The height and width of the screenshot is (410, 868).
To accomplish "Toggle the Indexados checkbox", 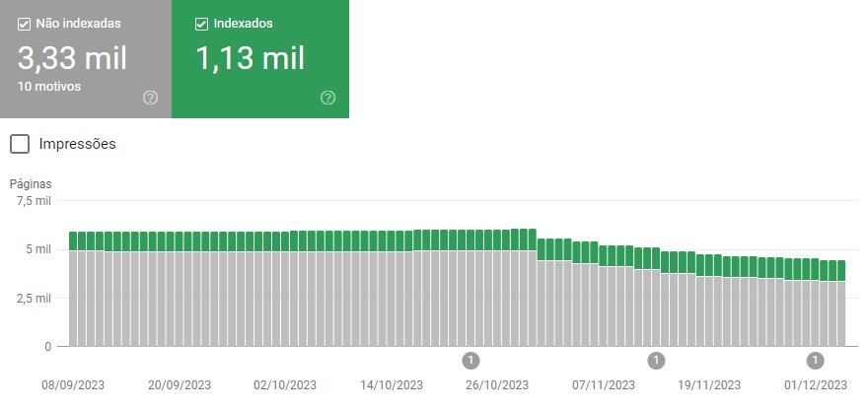I will pyautogui.click(x=202, y=24).
